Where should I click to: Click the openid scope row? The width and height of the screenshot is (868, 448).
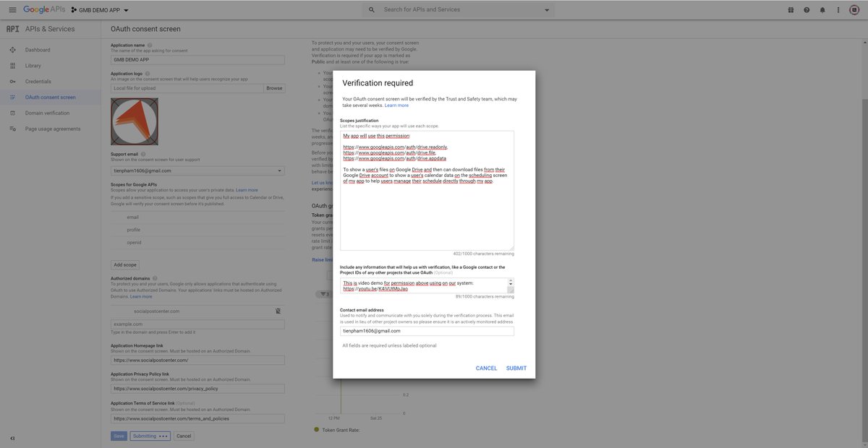pyautogui.click(x=197, y=243)
